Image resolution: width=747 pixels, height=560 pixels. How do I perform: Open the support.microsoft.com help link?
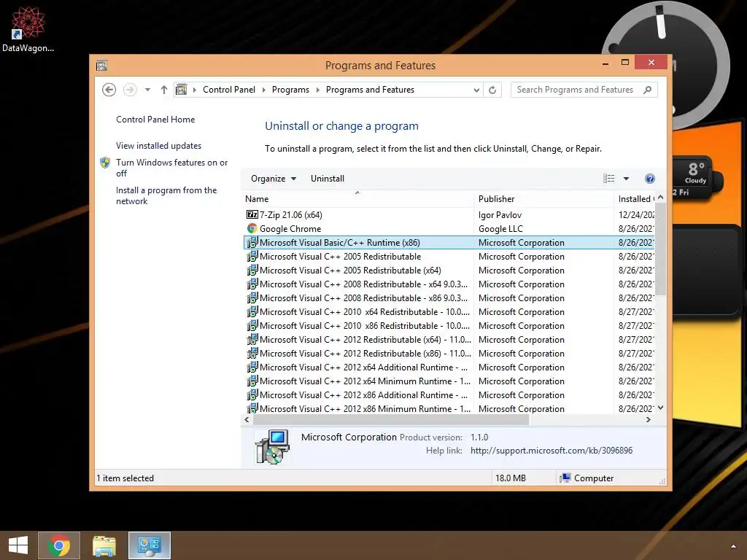[x=551, y=451]
